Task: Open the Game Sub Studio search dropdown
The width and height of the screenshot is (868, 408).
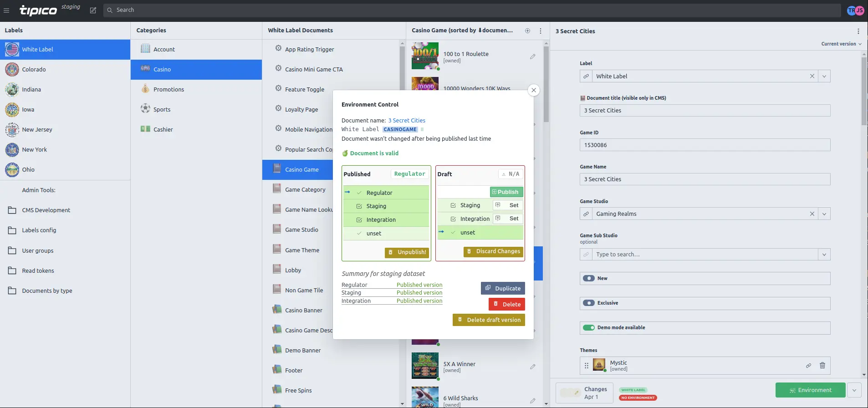Action: tap(824, 255)
